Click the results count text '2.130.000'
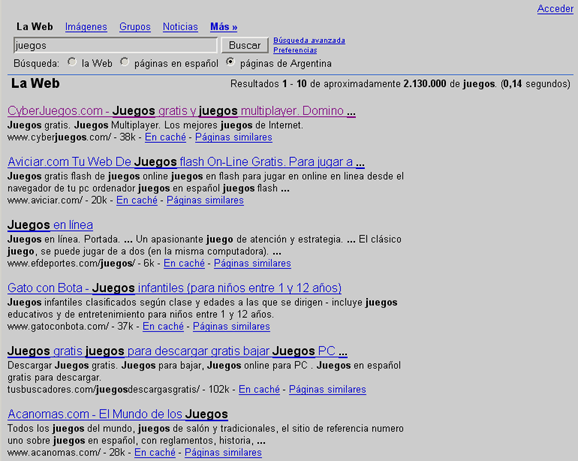 click(425, 84)
